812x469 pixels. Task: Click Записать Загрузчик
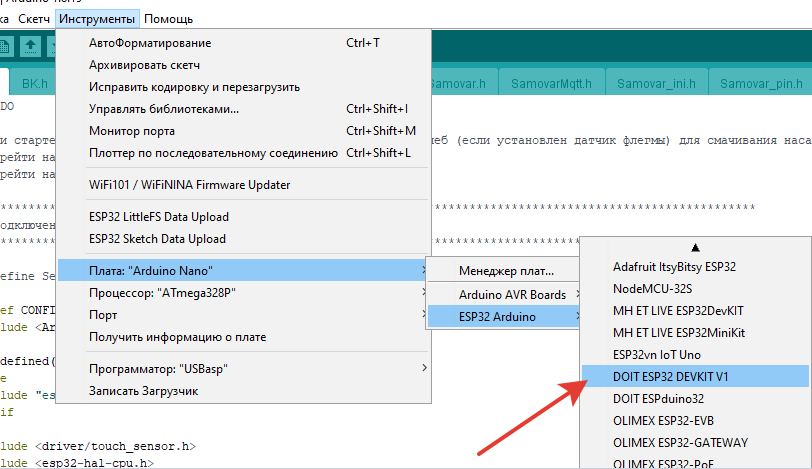point(243,391)
